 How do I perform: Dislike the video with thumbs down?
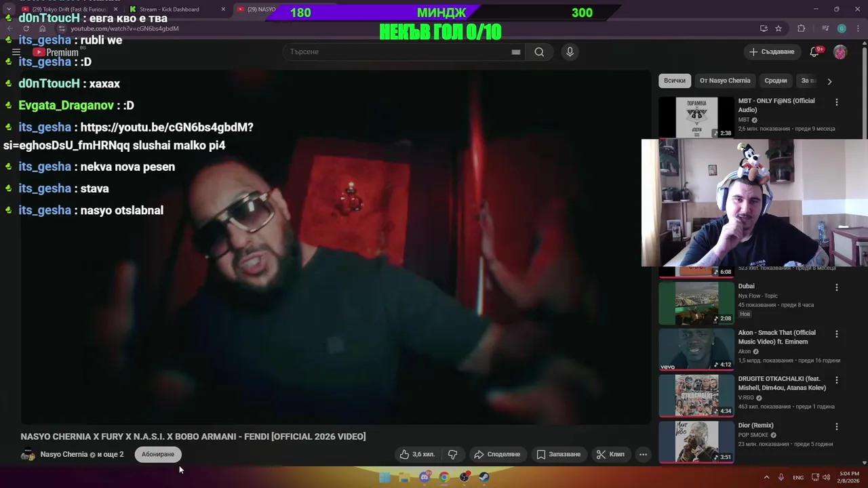pos(453,454)
